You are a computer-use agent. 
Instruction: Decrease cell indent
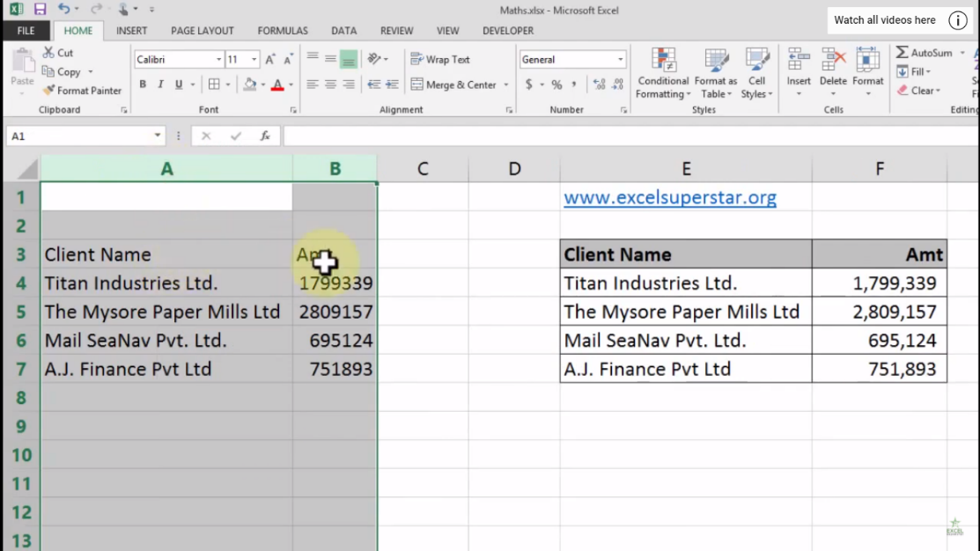(x=373, y=84)
